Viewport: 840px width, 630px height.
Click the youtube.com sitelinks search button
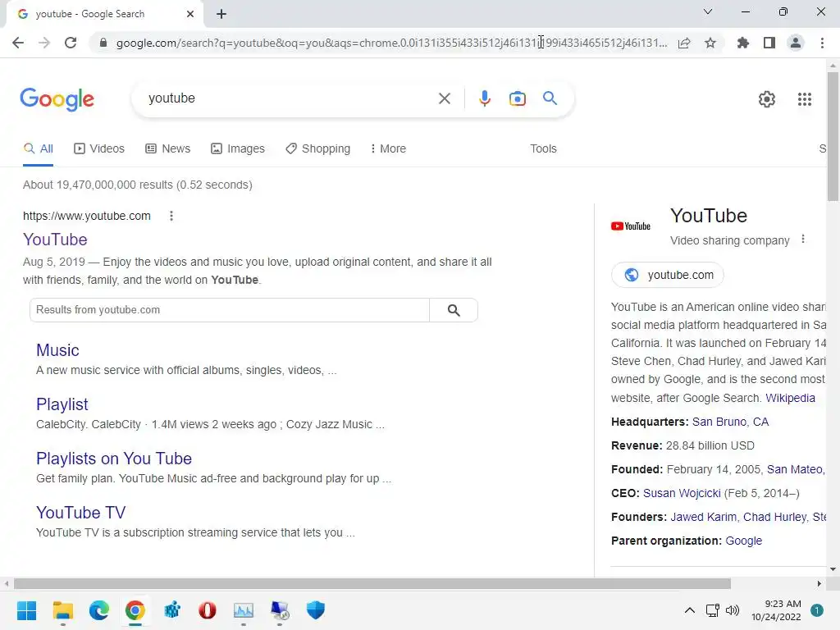(454, 310)
